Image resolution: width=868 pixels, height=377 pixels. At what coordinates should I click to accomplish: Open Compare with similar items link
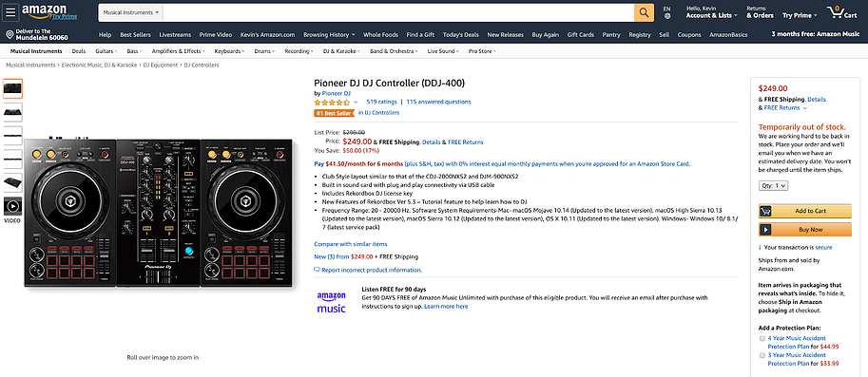point(351,244)
